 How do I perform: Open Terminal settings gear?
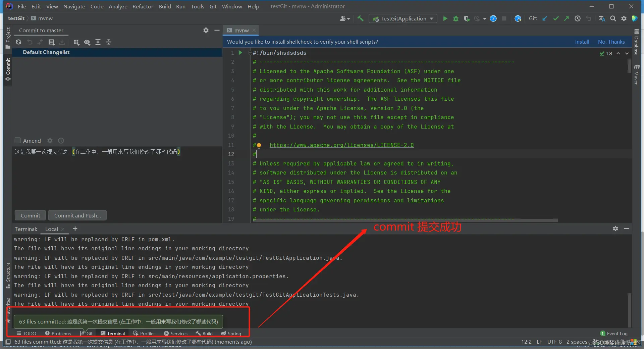tap(615, 229)
